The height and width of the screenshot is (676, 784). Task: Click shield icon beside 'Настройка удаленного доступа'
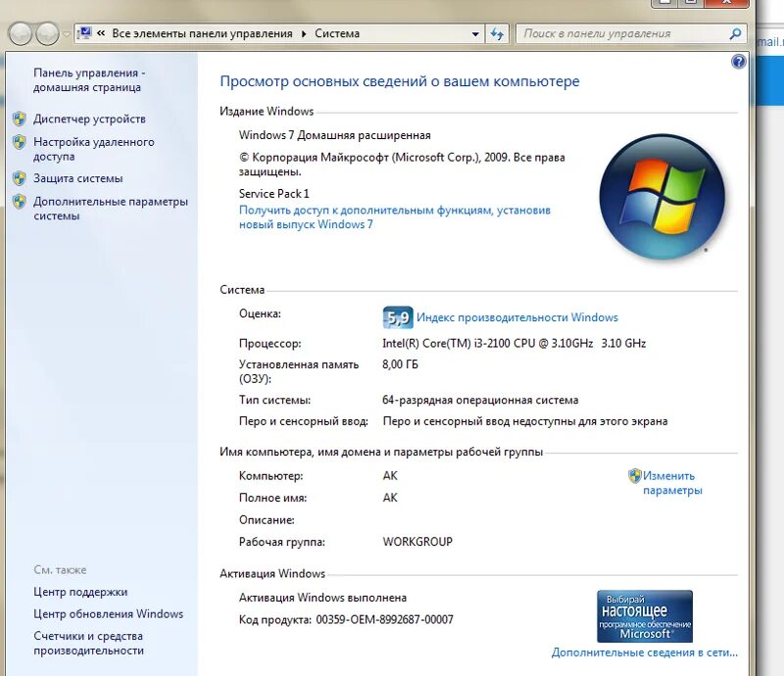[x=19, y=142]
